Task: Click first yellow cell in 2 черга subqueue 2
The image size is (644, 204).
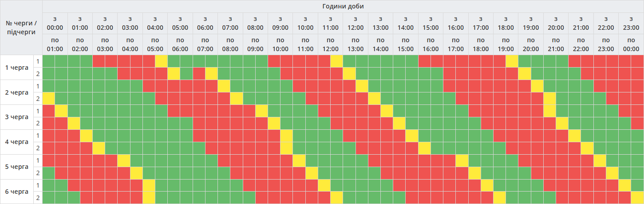Action: pyautogui.click(x=49, y=99)
